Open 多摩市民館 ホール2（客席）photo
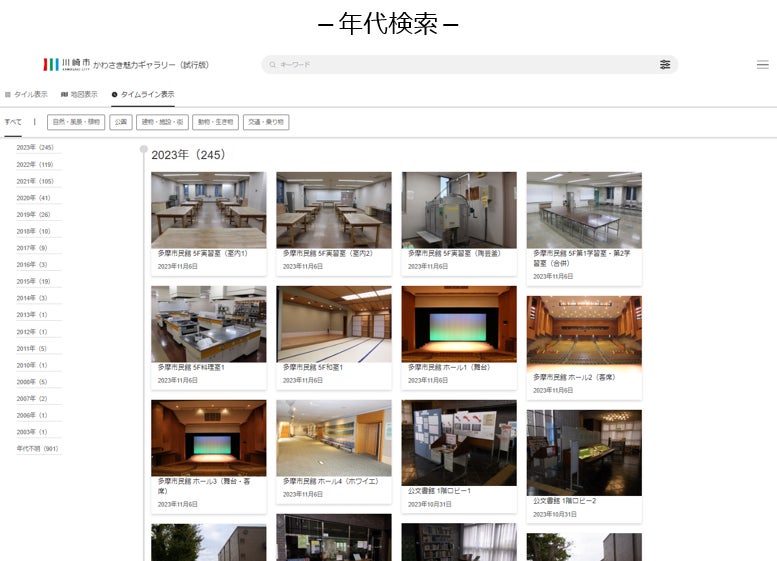Viewport: 777px width, 561px height. pos(584,334)
